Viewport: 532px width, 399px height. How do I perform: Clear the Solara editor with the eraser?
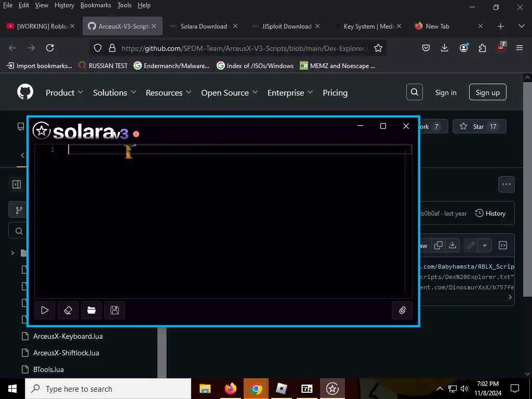[68, 310]
